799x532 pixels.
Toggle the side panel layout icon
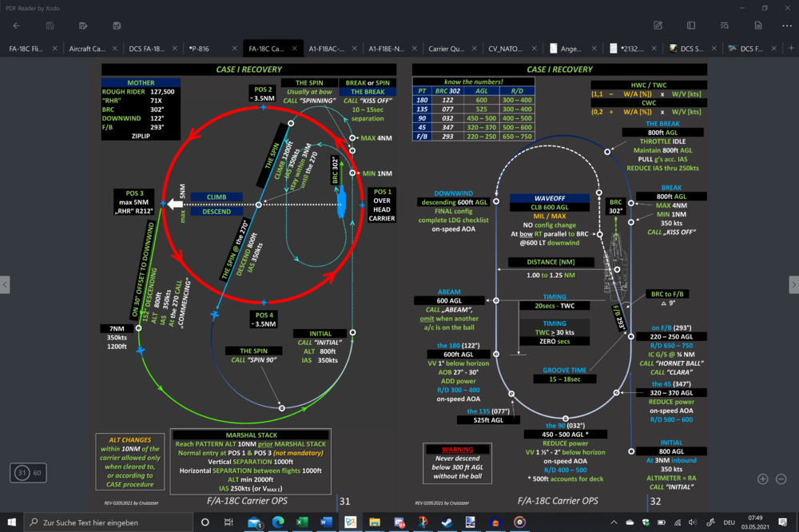691,26
